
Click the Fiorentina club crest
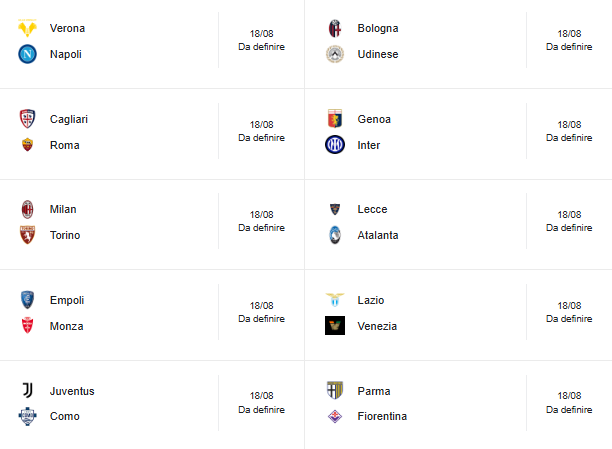pyautogui.click(x=335, y=416)
